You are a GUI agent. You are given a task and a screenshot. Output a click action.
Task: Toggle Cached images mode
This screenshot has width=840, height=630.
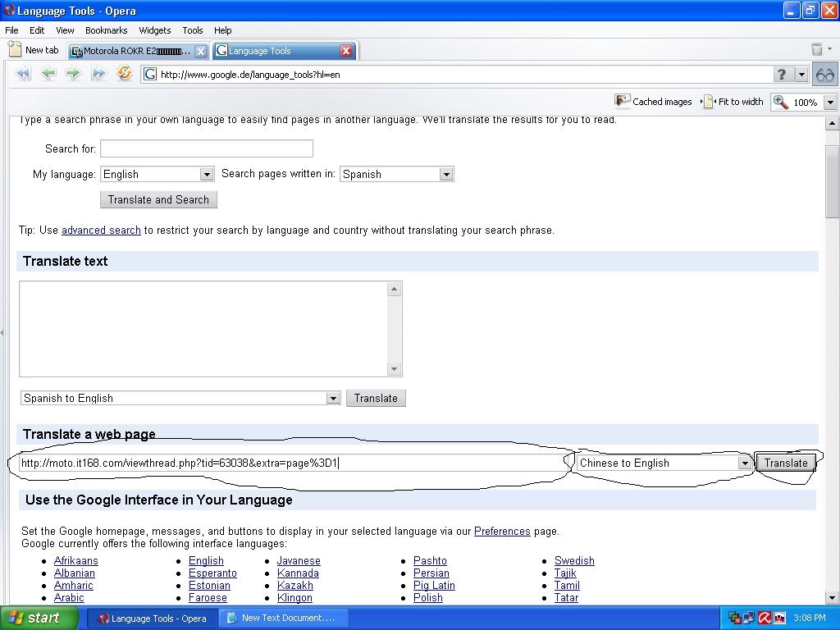pyautogui.click(x=653, y=101)
